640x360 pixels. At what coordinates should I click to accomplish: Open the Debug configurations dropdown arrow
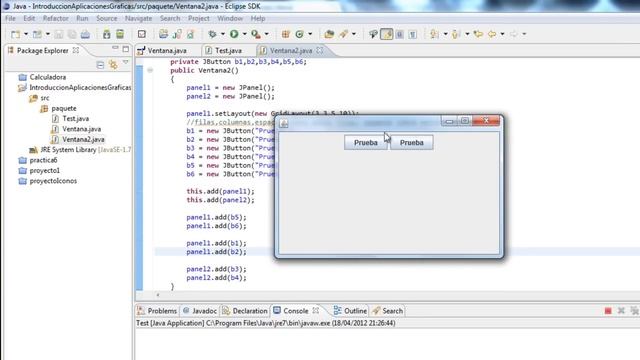222,34
